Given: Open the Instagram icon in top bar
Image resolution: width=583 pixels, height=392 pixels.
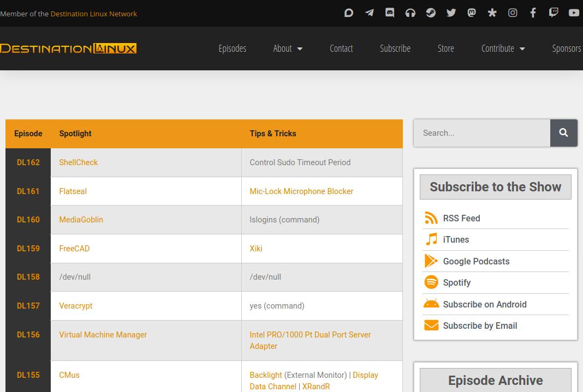Looking at the screenshot, I should pyautogui.click(x=513, y=13).
